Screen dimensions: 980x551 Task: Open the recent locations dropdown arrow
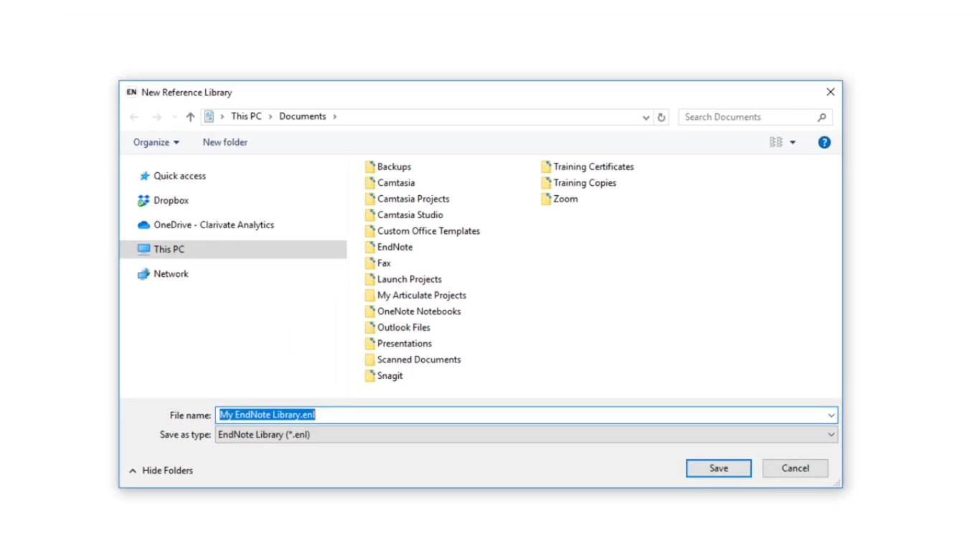174,117
